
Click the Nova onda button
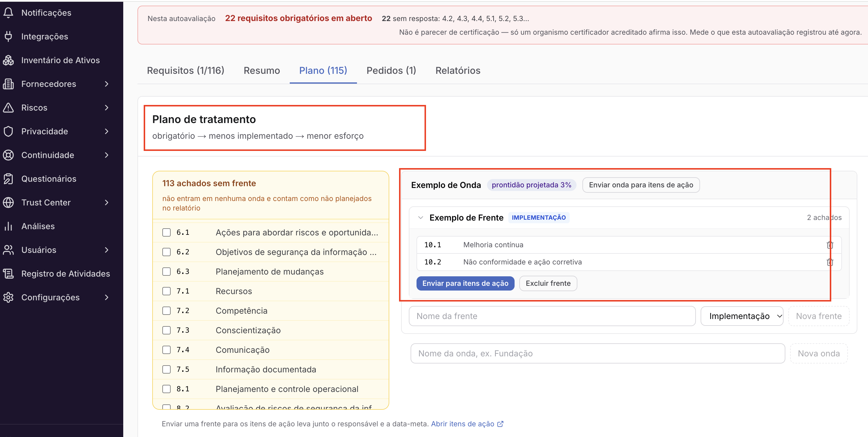pos(819,353)
